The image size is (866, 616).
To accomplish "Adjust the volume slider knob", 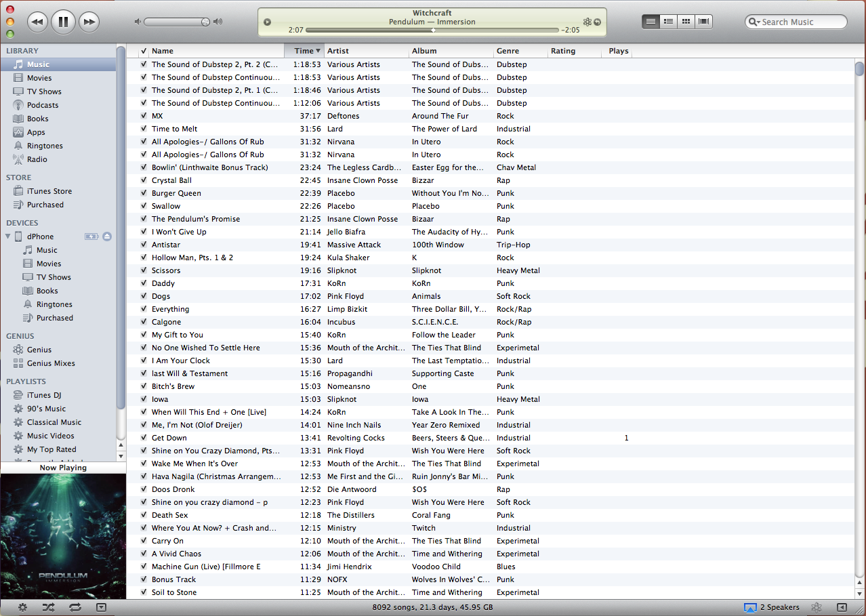I will (205, 22).
